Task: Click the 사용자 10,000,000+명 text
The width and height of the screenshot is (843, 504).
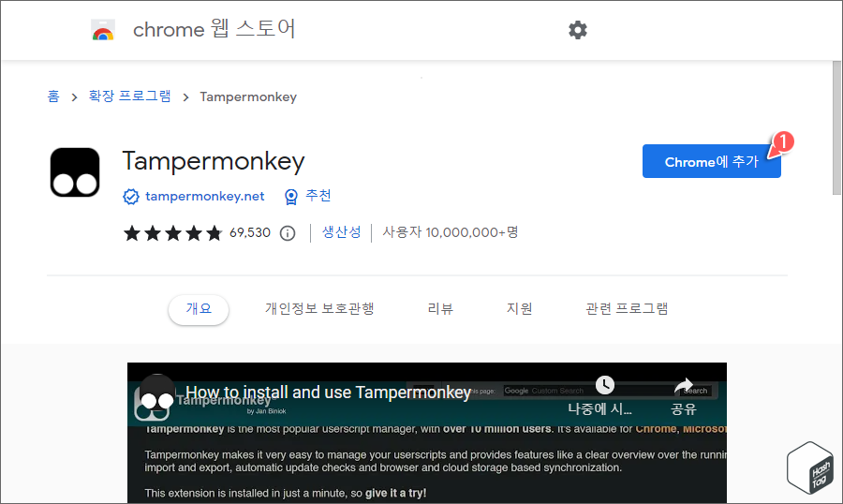Action: [x=451, y=232]
